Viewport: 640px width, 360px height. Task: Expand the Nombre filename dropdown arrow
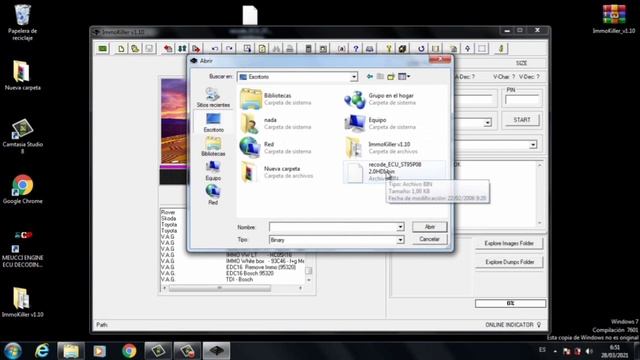pyautogui.click(x=400, y=227)
